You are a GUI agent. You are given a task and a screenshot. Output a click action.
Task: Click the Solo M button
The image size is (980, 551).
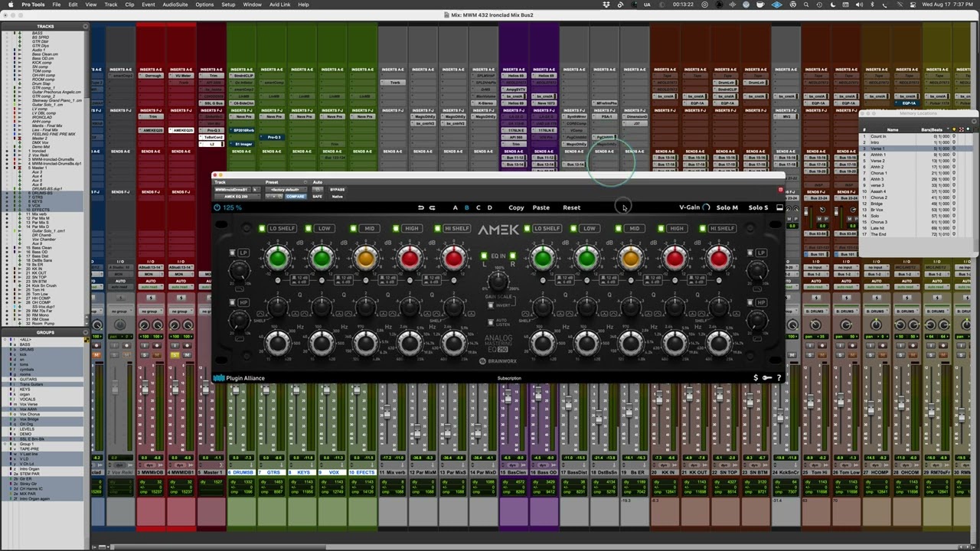pos(727,207)
